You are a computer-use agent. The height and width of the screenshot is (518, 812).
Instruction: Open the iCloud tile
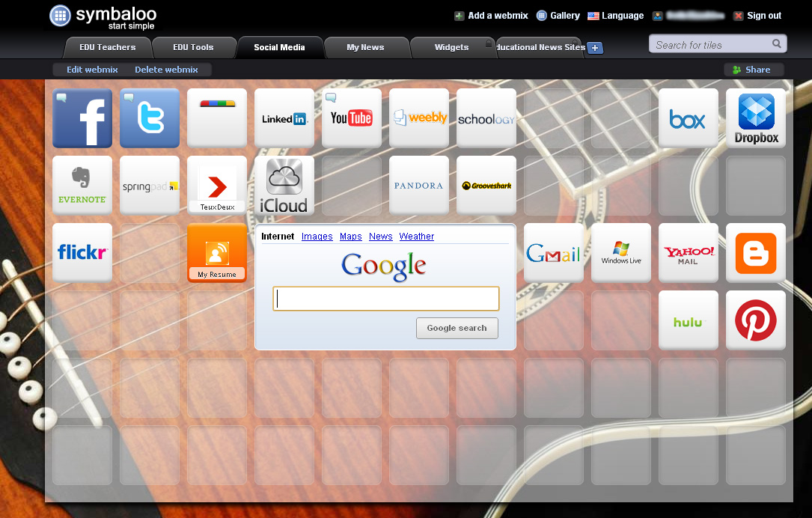coord(284,186)
